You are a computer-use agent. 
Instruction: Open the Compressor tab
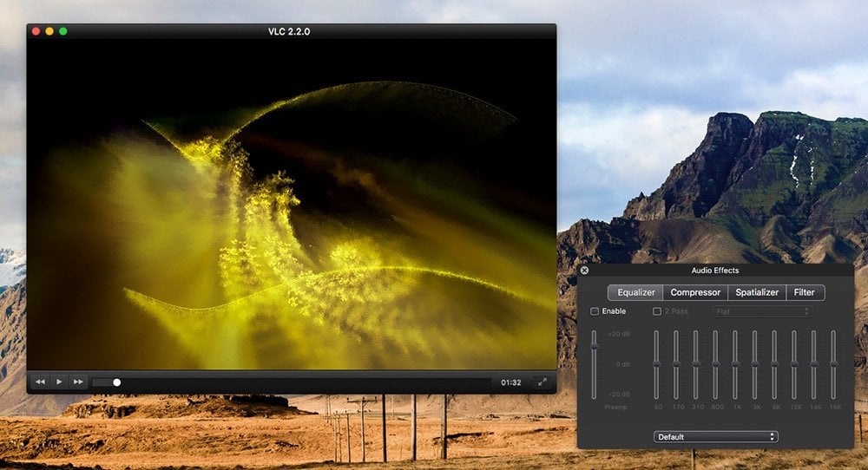click(x=695, y=292)
